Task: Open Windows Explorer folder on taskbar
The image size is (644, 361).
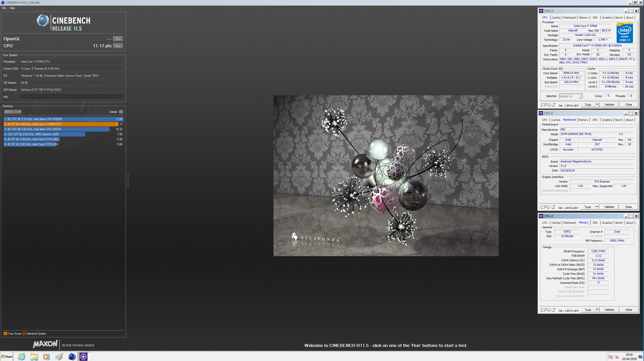Action: click(34, 356)
